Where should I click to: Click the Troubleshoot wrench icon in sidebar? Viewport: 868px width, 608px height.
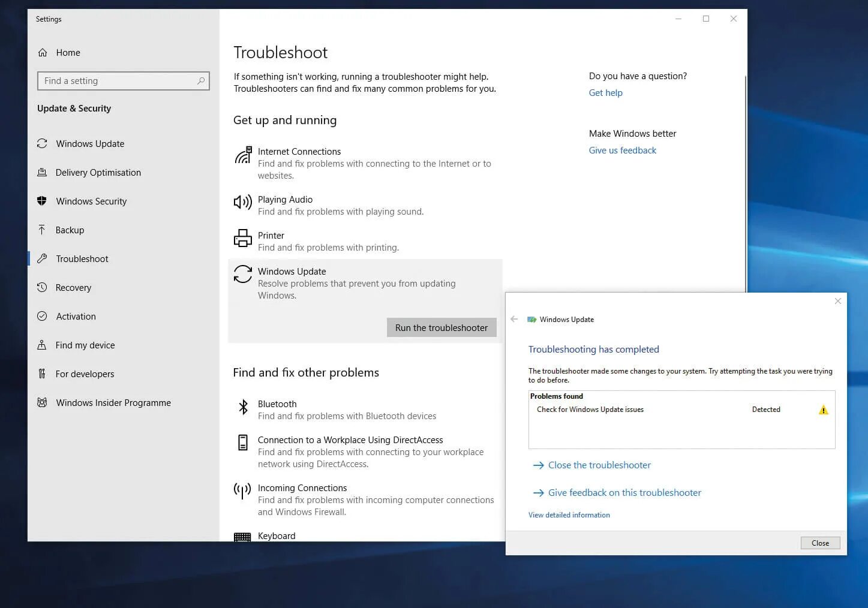point(42,259)
